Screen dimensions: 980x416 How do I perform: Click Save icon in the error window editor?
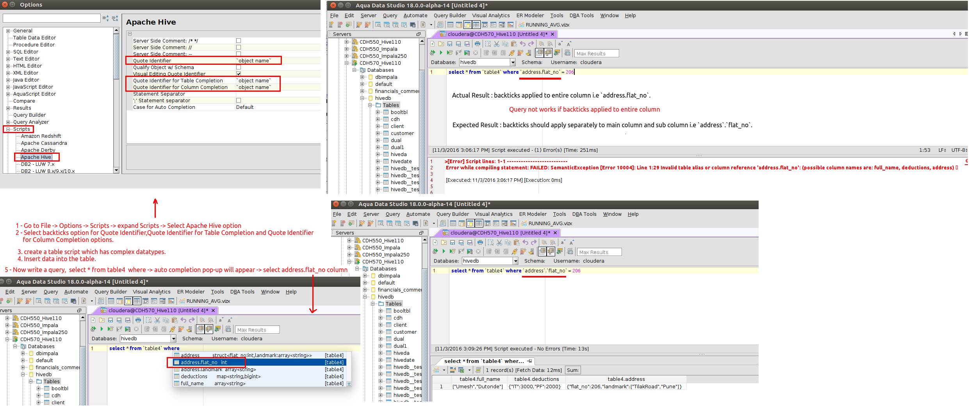coord(450,44)
